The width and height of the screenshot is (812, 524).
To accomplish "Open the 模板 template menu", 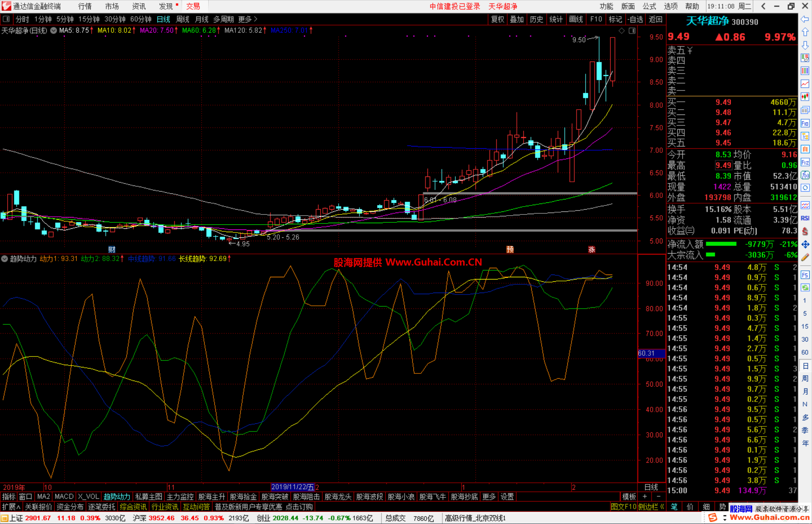I will (629, 497).
